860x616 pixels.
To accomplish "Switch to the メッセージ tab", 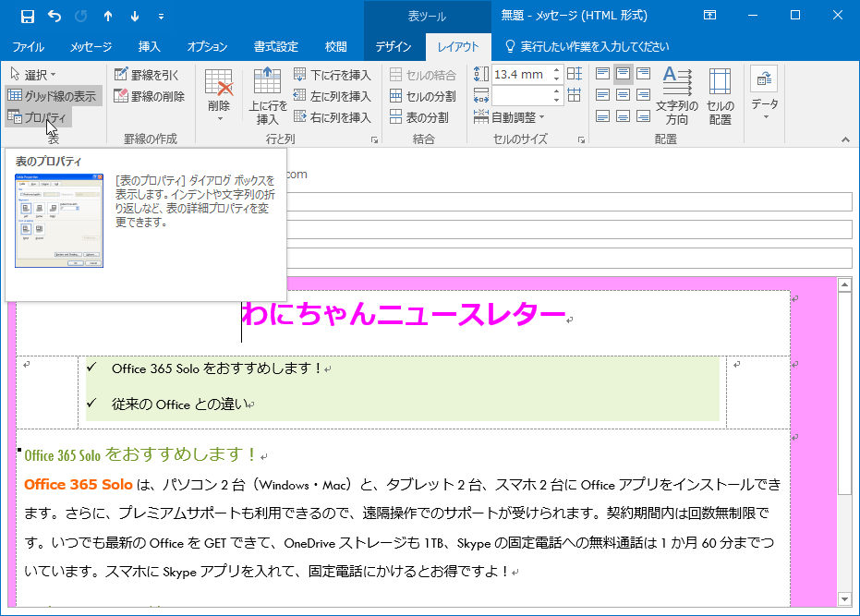I will [91, 46].
